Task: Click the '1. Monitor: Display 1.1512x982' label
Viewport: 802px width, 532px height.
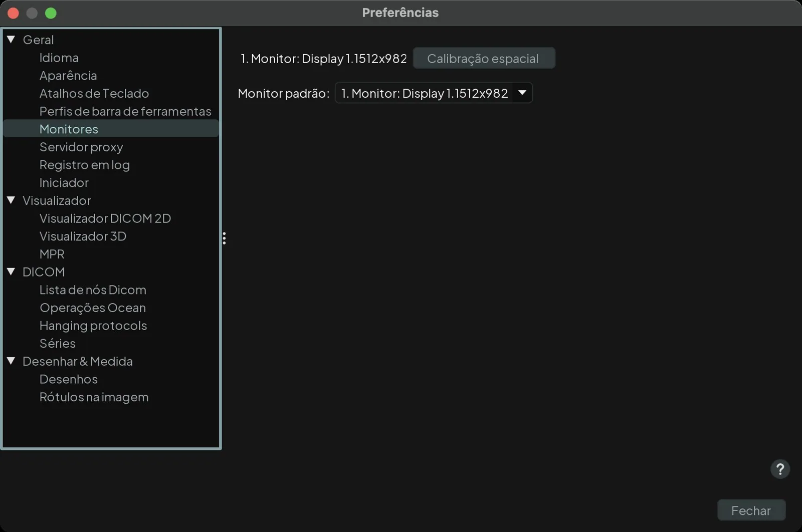Action: (324, 59)
